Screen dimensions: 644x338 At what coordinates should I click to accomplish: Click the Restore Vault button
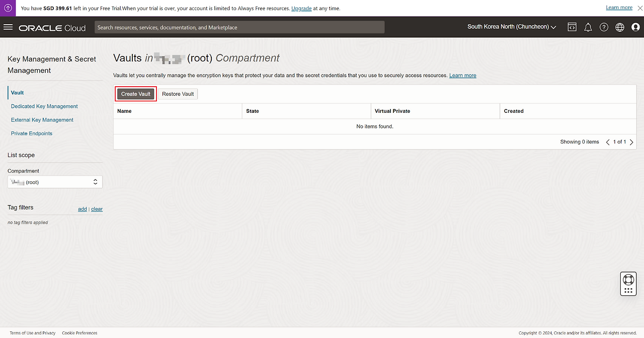click(x=178, y=94)
